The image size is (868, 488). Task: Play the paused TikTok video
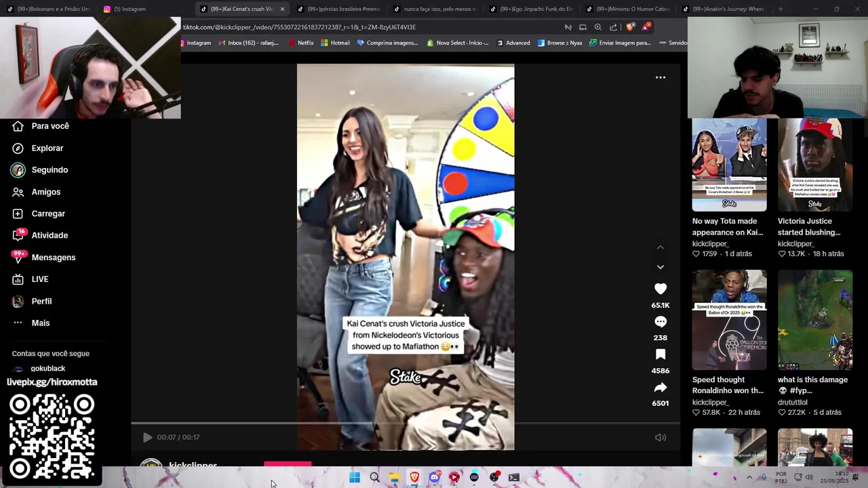[x=147, y=437]
